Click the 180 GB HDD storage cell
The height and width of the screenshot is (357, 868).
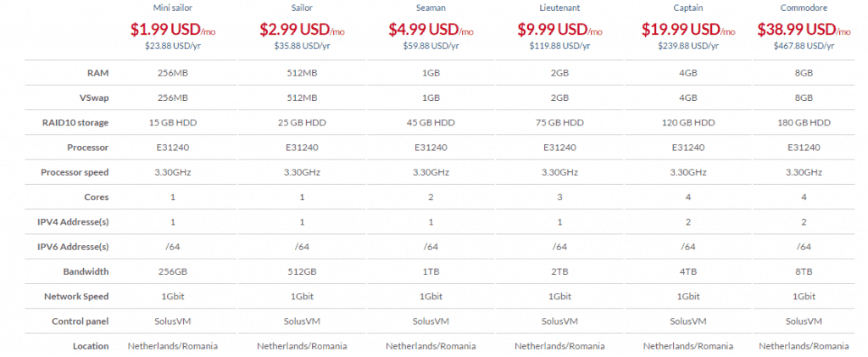804,123
